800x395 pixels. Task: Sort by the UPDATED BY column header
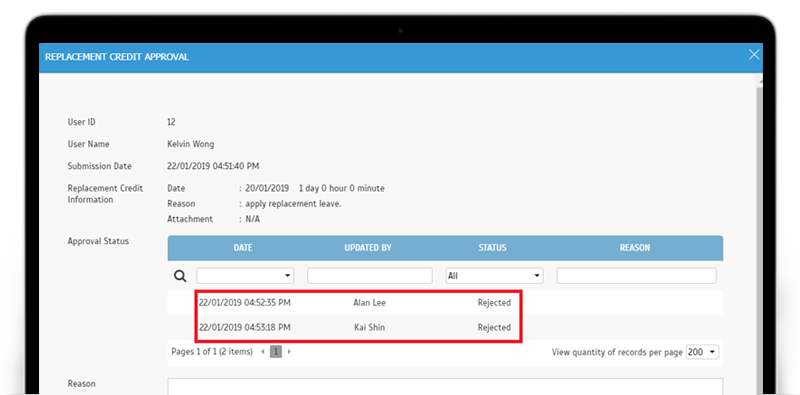coord(368,248)
